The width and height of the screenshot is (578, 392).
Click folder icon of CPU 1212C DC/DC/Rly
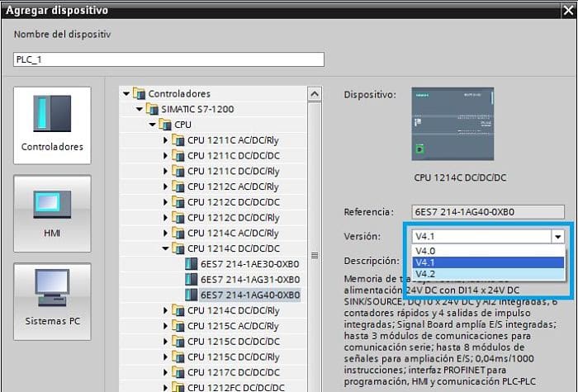pos(178,217)
